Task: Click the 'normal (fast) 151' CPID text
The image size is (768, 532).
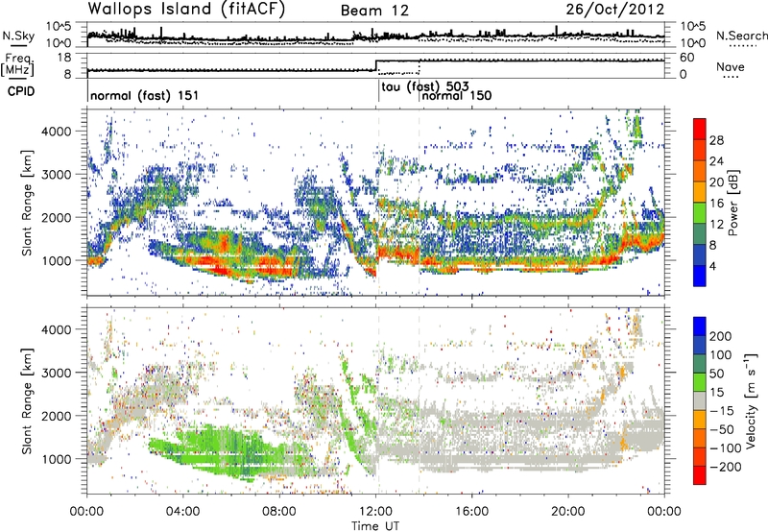Action: click(x=145, y=95)
